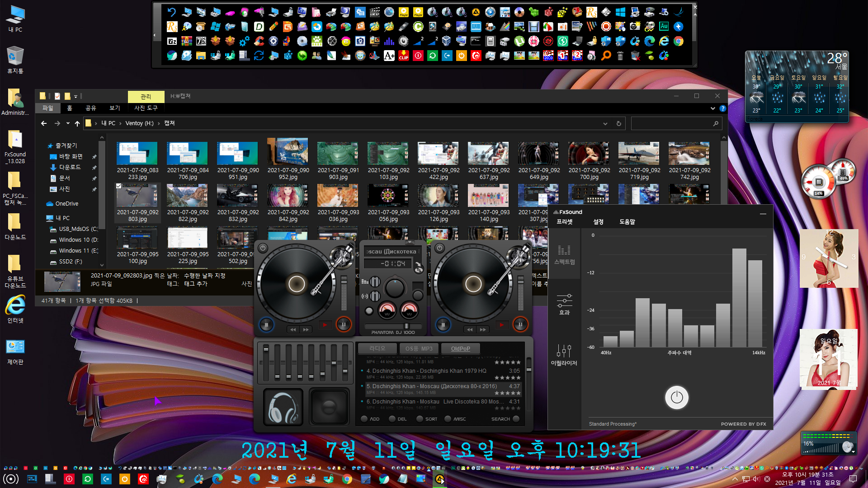Launch WinRAR from the top dock
The width and height of the screenshot is (868, 488).
(186, 41)
